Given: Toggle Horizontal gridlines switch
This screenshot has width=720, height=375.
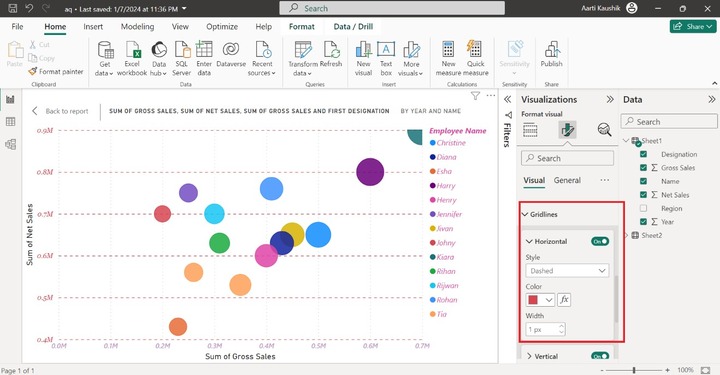Looking at the screenshot, I should (600, 241).
